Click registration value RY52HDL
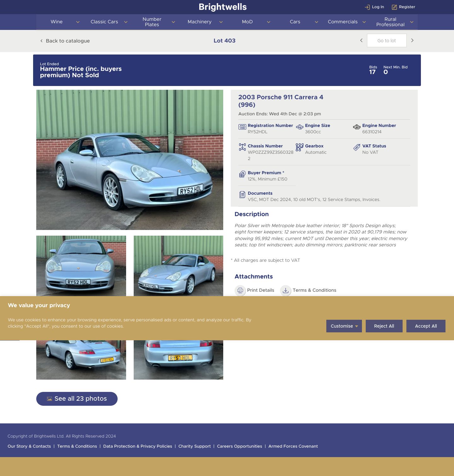454x476 pixels. (x=258, y=132)
